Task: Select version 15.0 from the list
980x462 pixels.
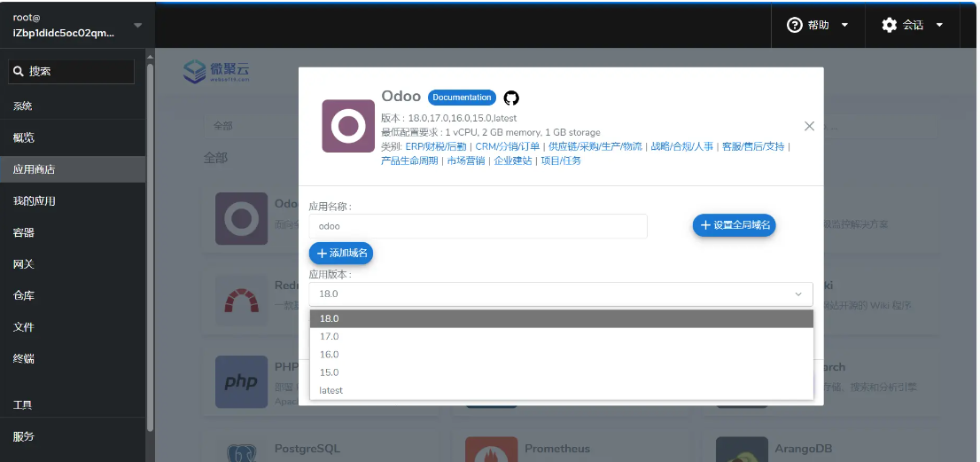Action: [561, 372]
